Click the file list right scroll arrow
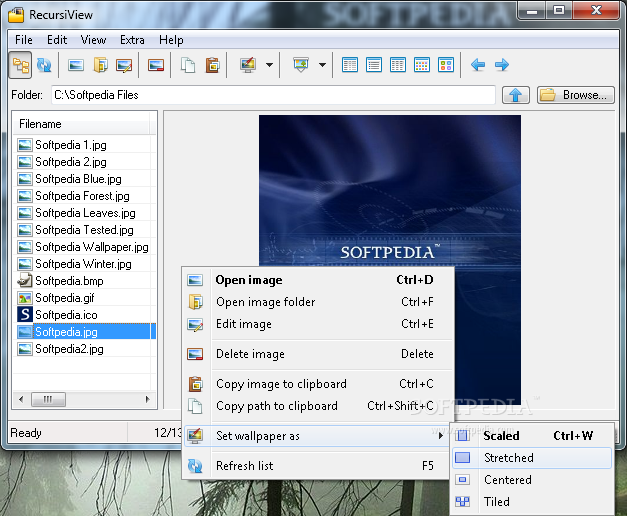The width and height of the screenshot is (627, 516). click(x=148, y=399)
